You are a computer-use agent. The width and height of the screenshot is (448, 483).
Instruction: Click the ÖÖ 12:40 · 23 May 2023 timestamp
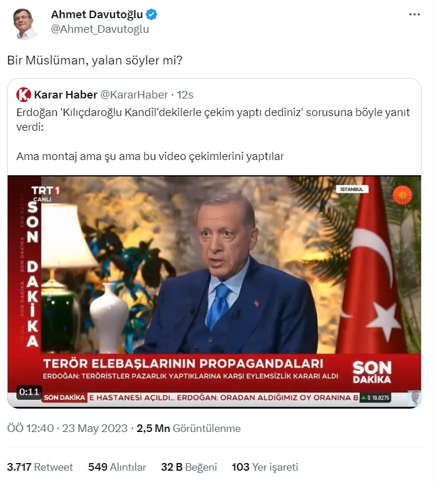point(67,428)
